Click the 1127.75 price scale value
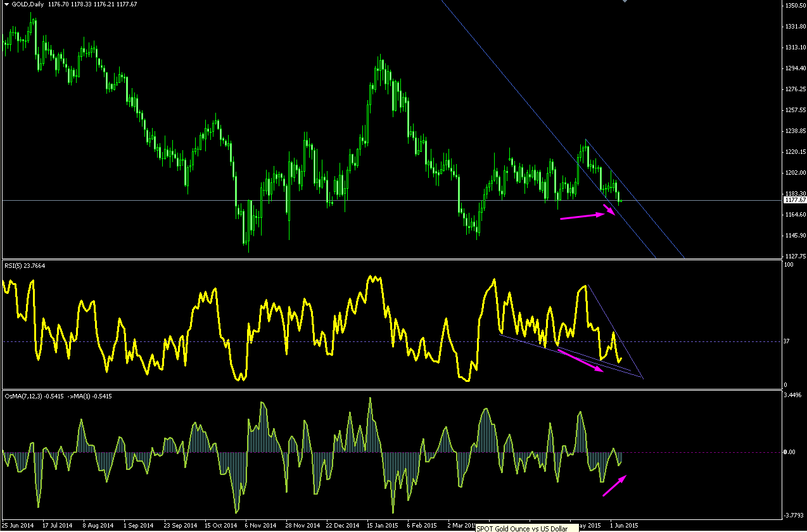 [794, 256]
